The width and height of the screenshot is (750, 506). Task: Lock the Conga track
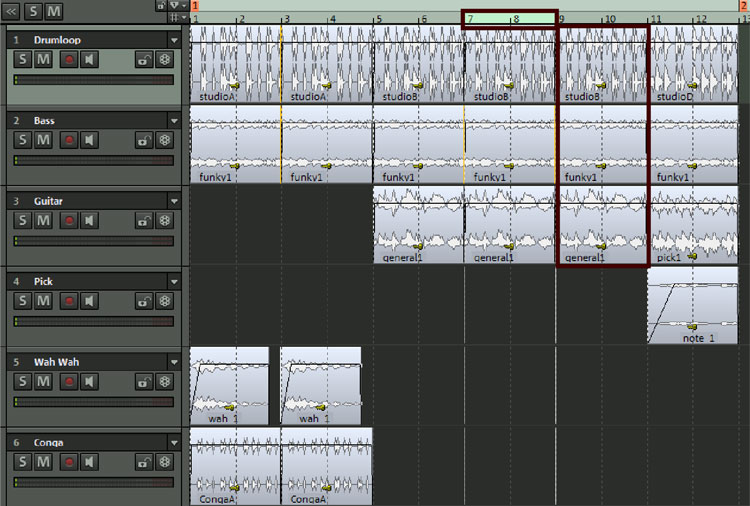click(144, 462)
